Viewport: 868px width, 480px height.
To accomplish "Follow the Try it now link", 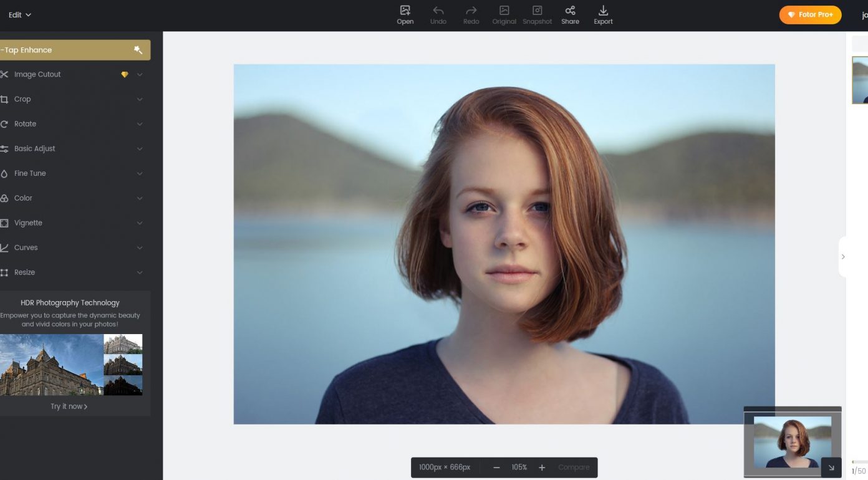I will tap(69, 406).
